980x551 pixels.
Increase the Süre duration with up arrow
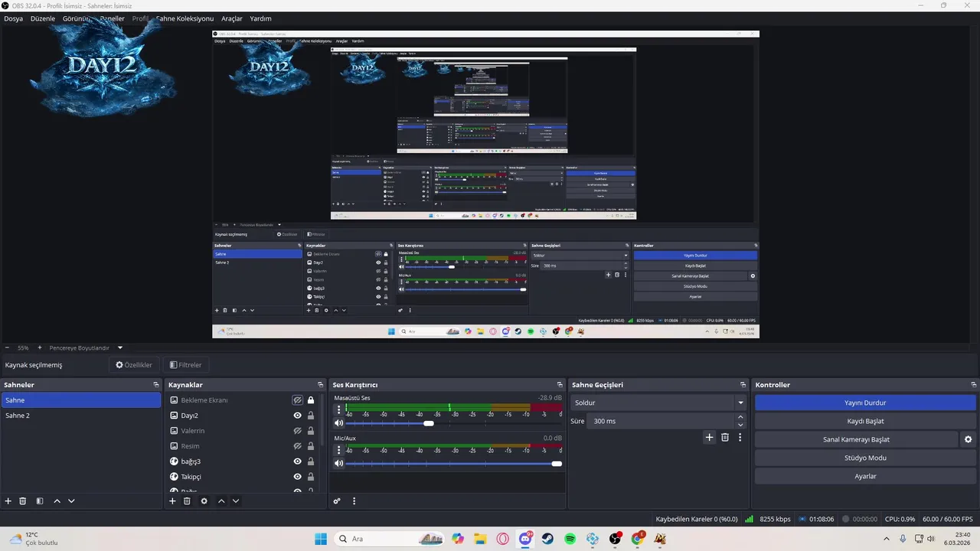point(740,417)
